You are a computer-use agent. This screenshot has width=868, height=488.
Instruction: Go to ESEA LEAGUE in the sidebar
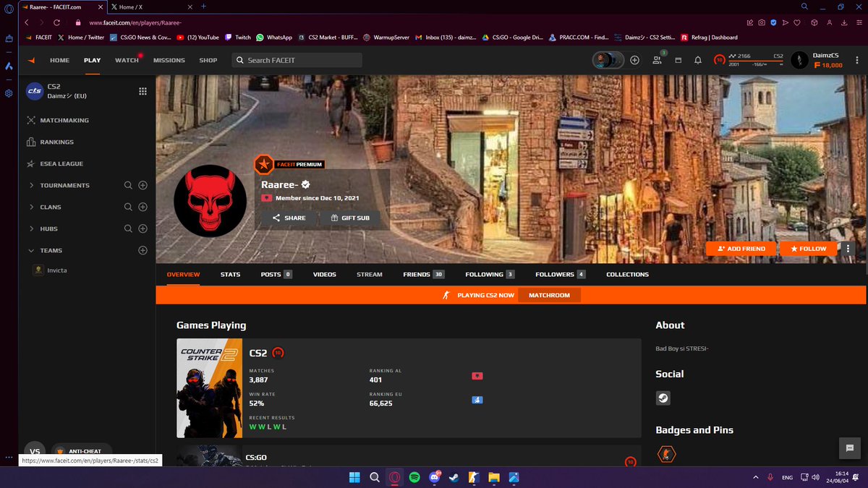click(x=54, y=163)
